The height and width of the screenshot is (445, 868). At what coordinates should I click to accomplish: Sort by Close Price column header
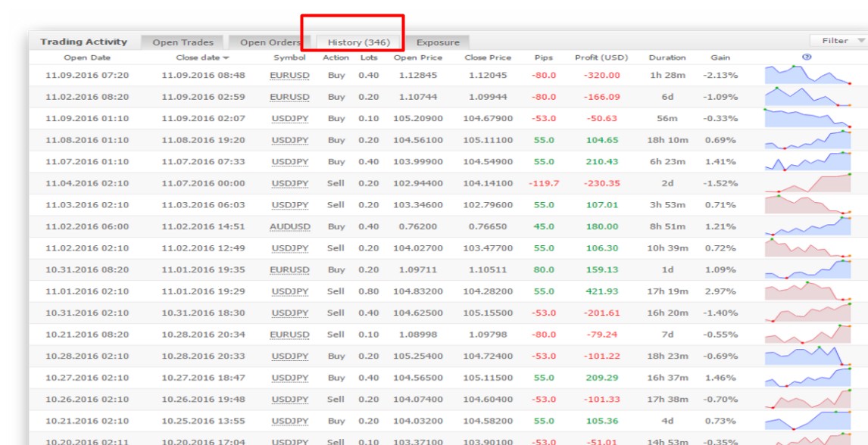(488, 58)
